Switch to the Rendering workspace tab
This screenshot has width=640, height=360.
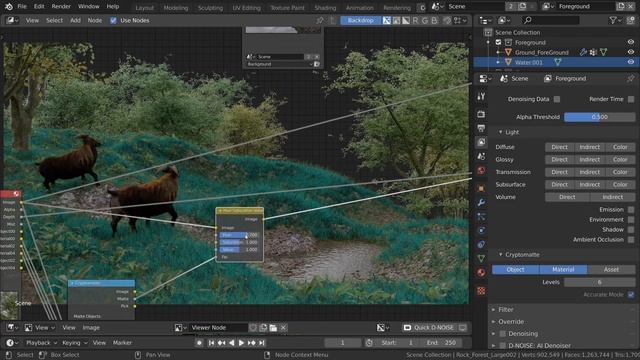[x=397, y=8]
